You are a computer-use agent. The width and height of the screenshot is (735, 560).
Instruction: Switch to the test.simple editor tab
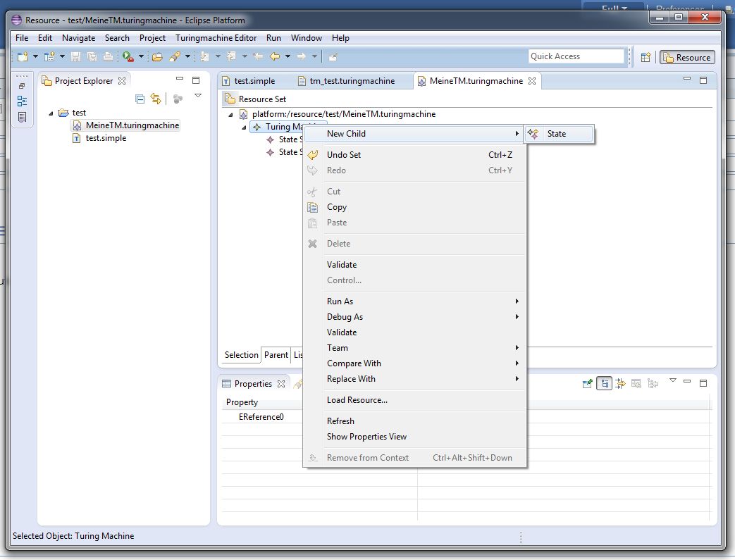pos(249,80)
